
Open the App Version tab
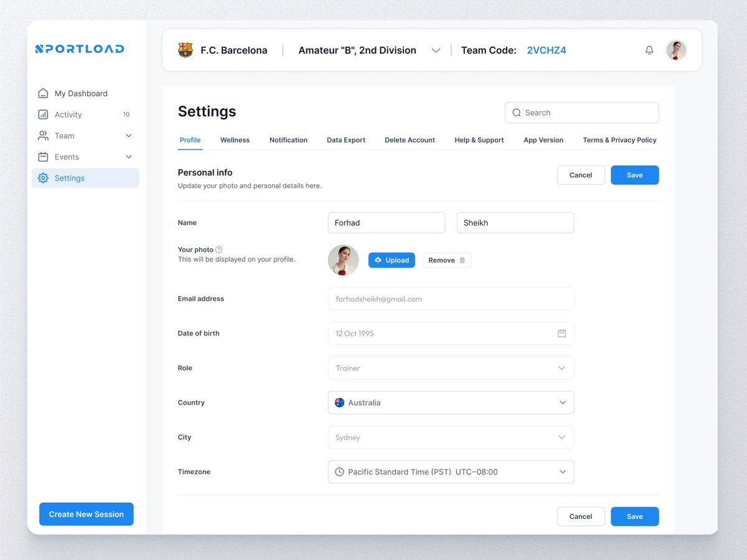pyautogui.click(x=543, y=140)
